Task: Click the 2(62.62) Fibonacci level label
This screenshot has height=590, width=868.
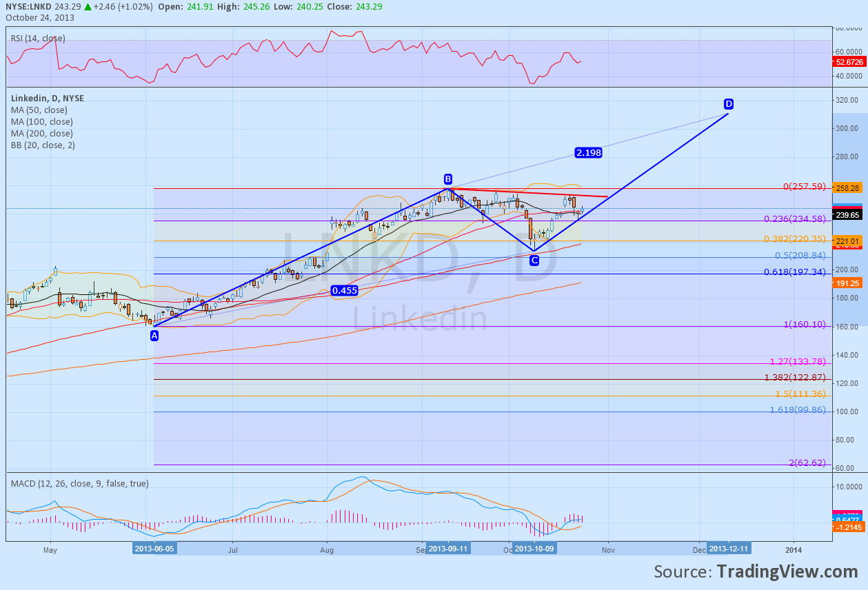Action: 808,462
